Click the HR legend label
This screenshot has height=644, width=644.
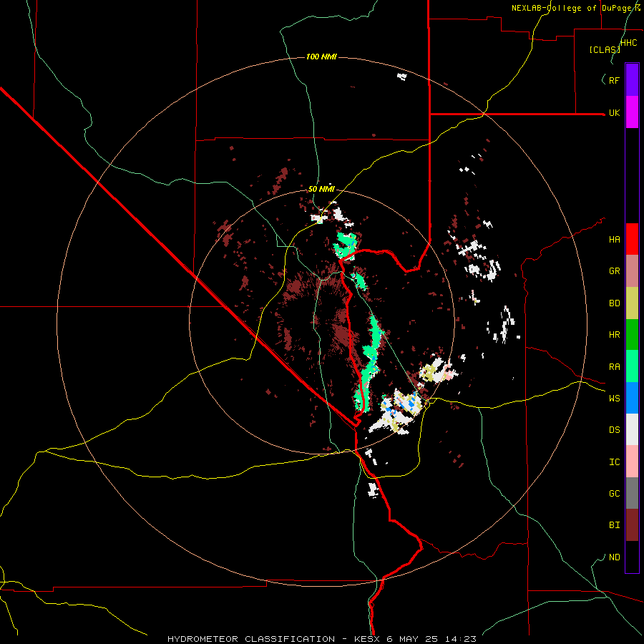pyautogui.click(x=614, y=335)
